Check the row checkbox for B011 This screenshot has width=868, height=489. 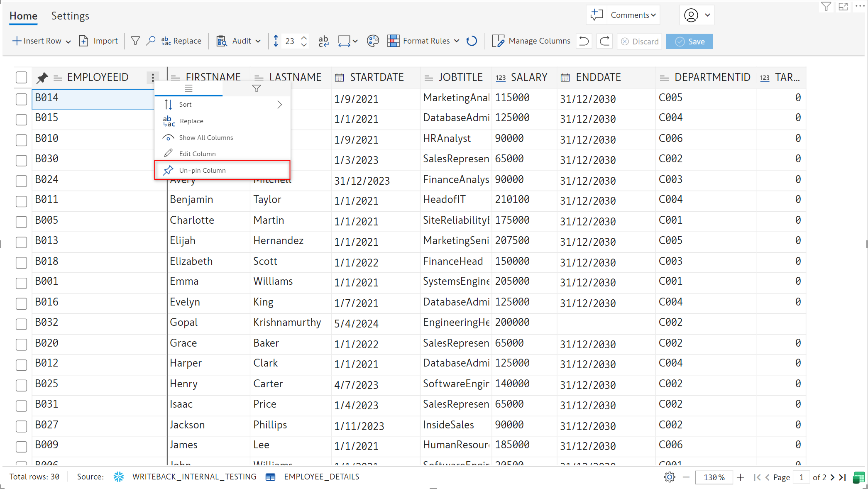(x=21, y=201)
